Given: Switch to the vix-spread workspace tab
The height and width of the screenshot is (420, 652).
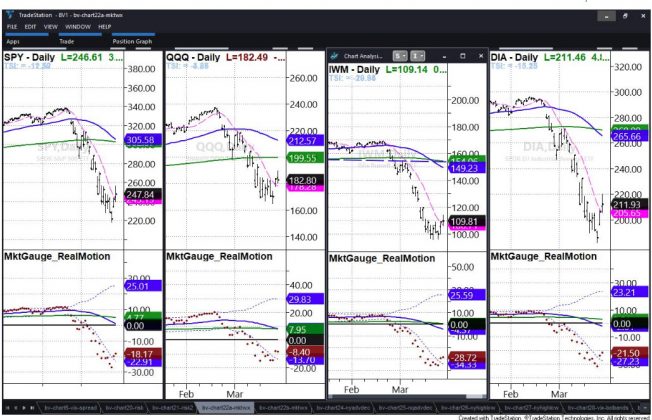Looking at the screenshot, I should [70, 408].
